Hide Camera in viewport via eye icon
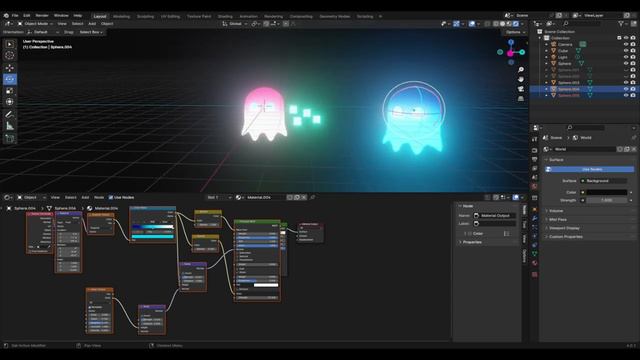This screenshot has width=640, height=360. (x=626, y=44)
